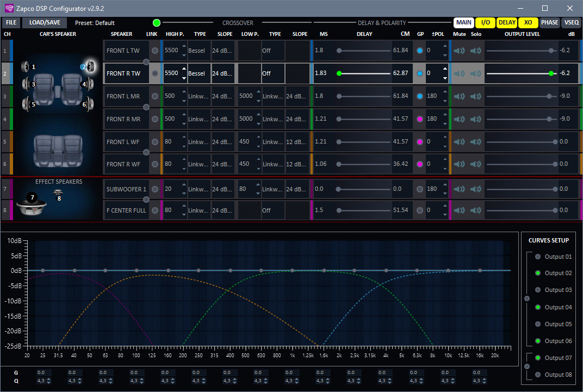Toggle Output 02 curve visibility

[x=538, y=273]
